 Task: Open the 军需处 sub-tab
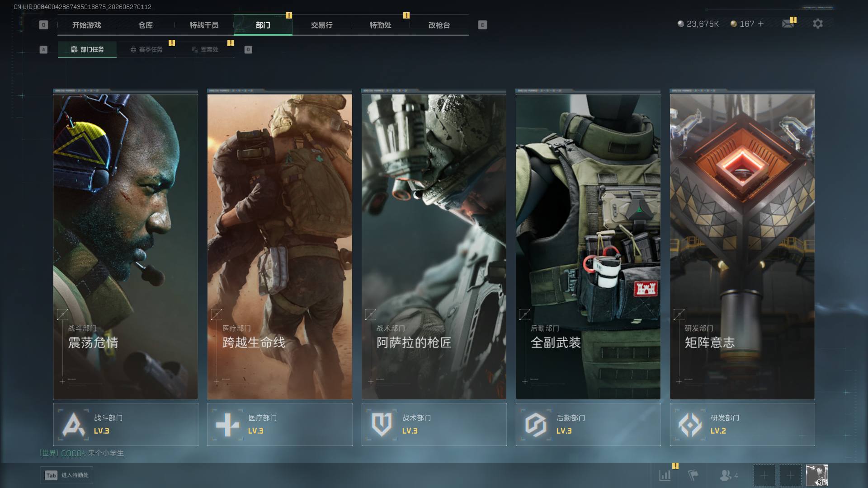coord(205,50)
